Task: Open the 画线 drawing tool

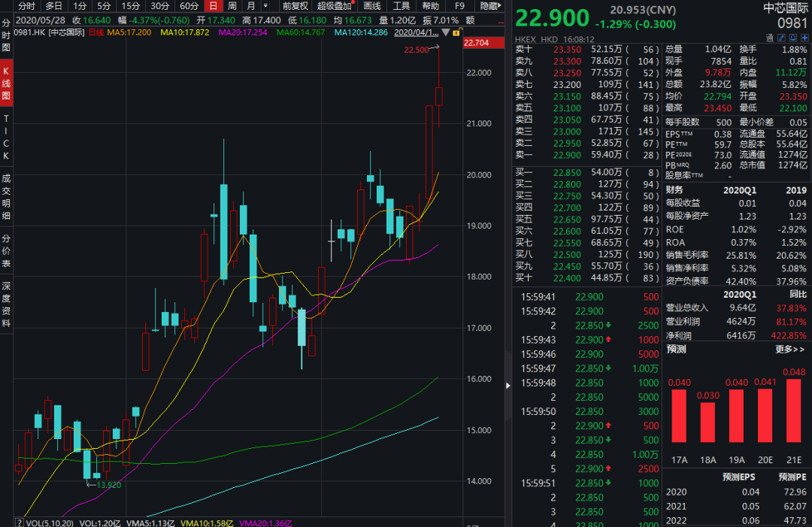Action: click(x=372, y=6)
